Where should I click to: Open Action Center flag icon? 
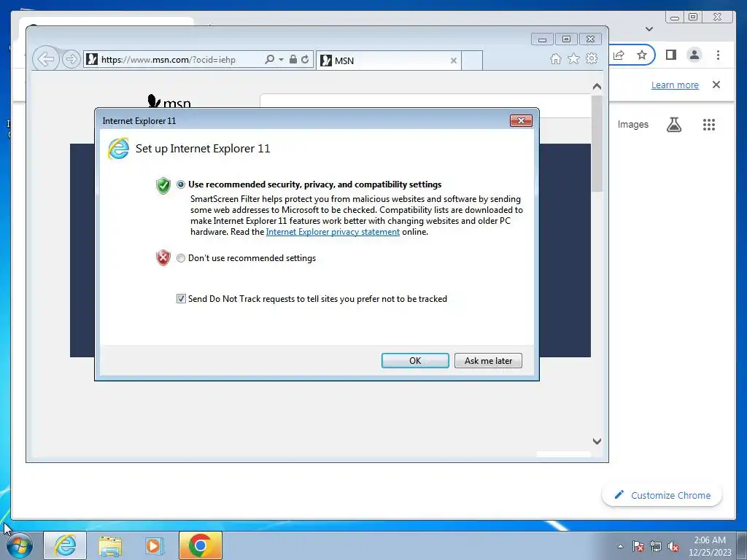pyautogui.click(x=638, y=547)
